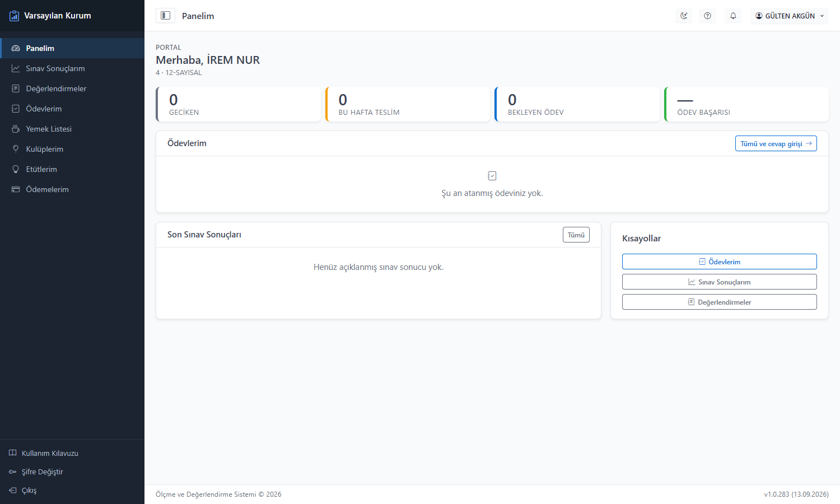The width and height of the screenshot is (840, 504).
Task: Go to Değerlendirmeler in the sidebar
Action: [72, 88]
